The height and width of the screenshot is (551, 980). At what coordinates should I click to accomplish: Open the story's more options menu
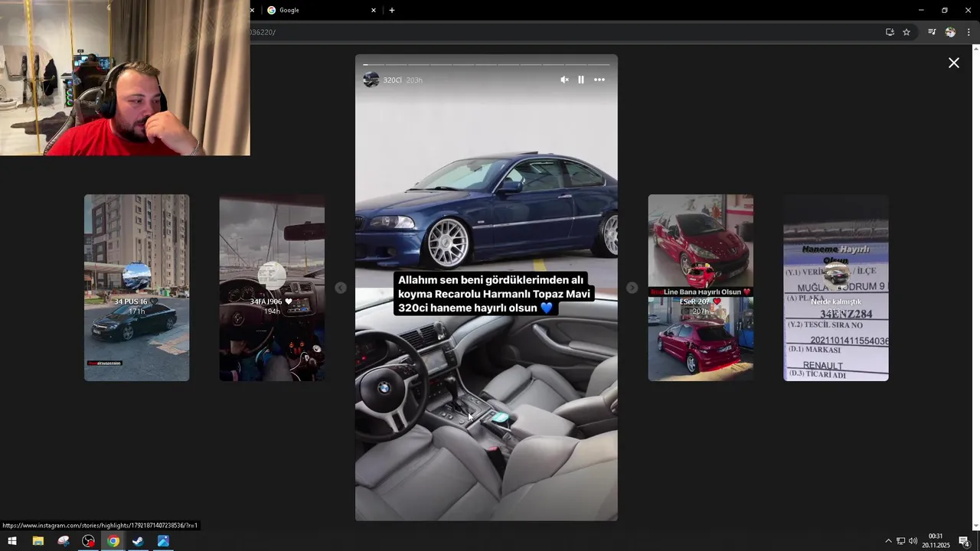click(599, 80)
